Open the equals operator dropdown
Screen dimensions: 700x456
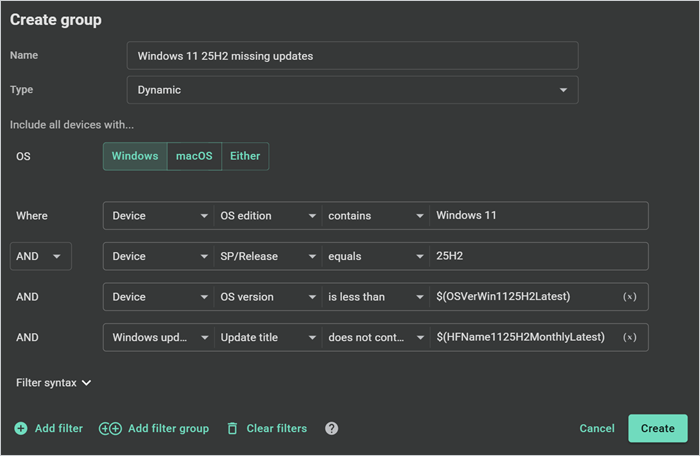[375, 256]
